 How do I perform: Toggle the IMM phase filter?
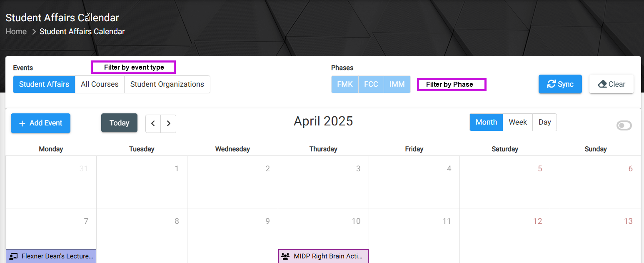coord(397,84)
